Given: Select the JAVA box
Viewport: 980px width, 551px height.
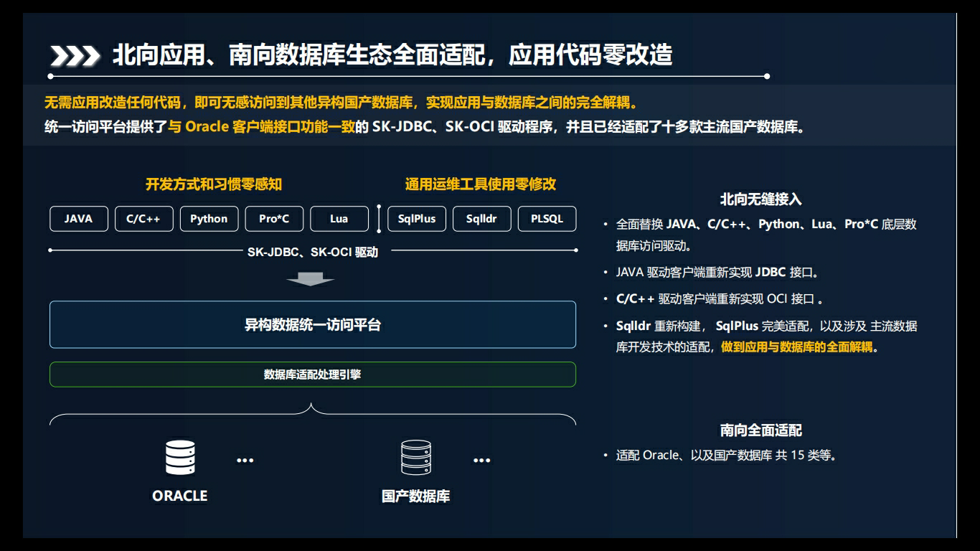Looking at the screenshot, I should [x=79, y=219].
